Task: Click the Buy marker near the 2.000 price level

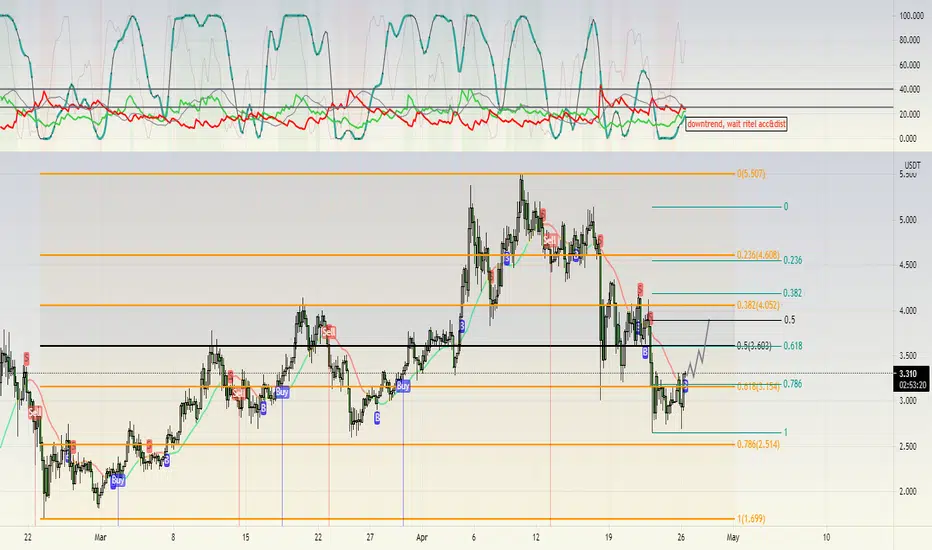Action: (118, 480)
